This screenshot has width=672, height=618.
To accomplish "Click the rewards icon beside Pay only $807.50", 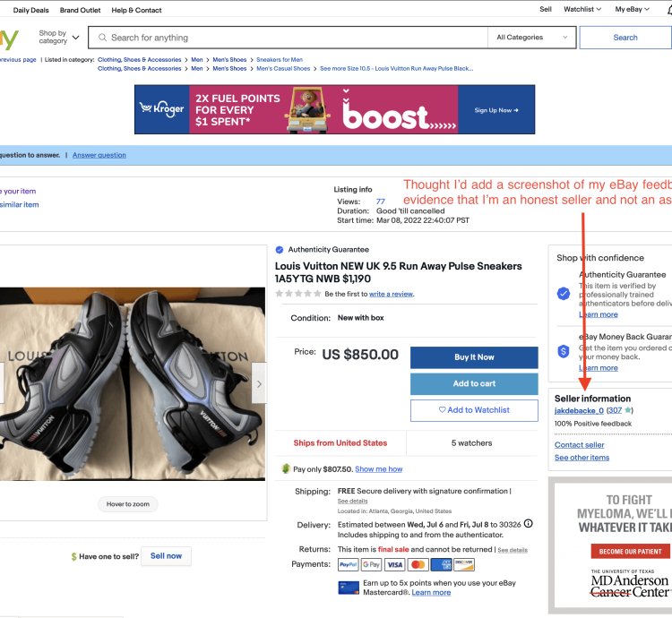I will point(286,468).
